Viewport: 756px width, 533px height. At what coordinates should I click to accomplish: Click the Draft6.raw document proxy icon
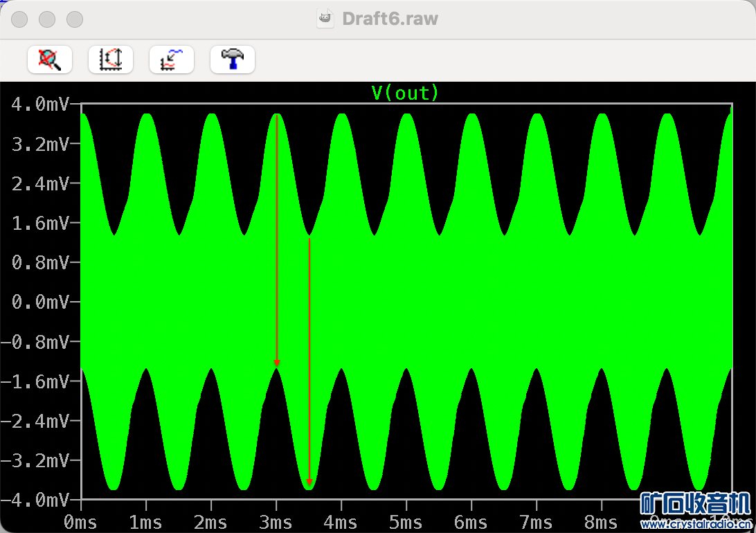click(326, 19)
